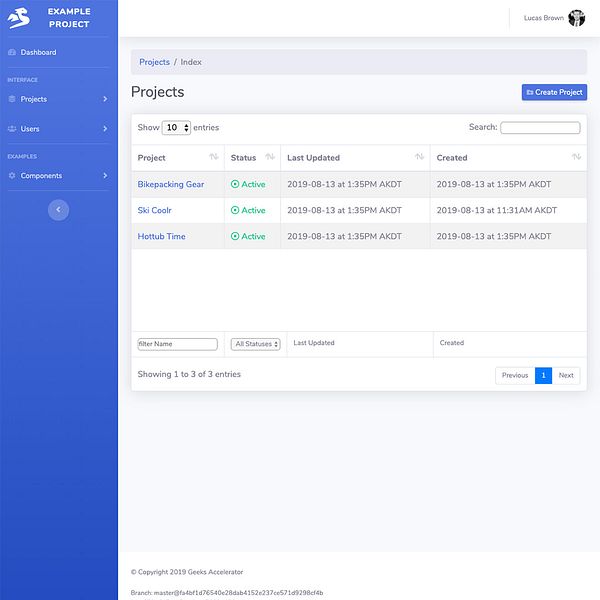
Task: Open the Ski Coolr project link
Action: tap(154, 210)
